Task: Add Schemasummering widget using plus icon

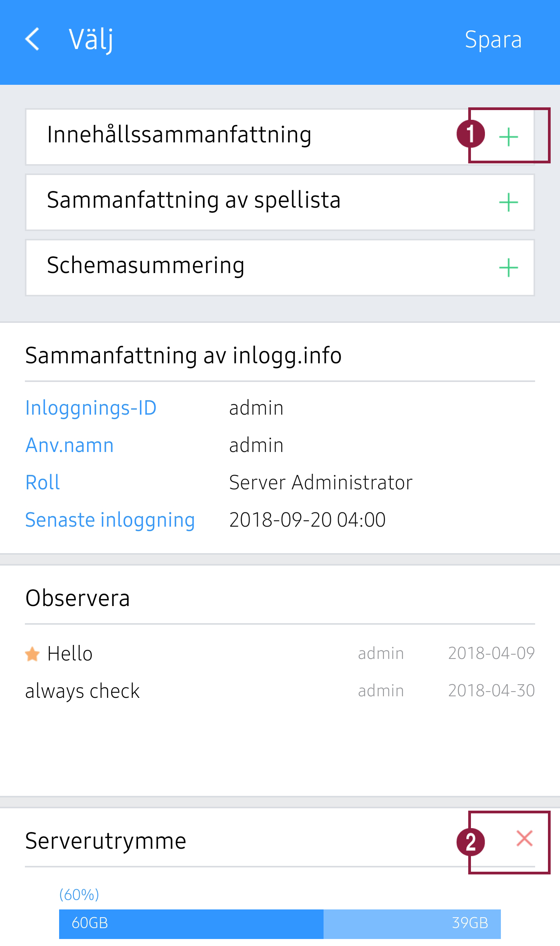Action: click(x=508, y=268)
